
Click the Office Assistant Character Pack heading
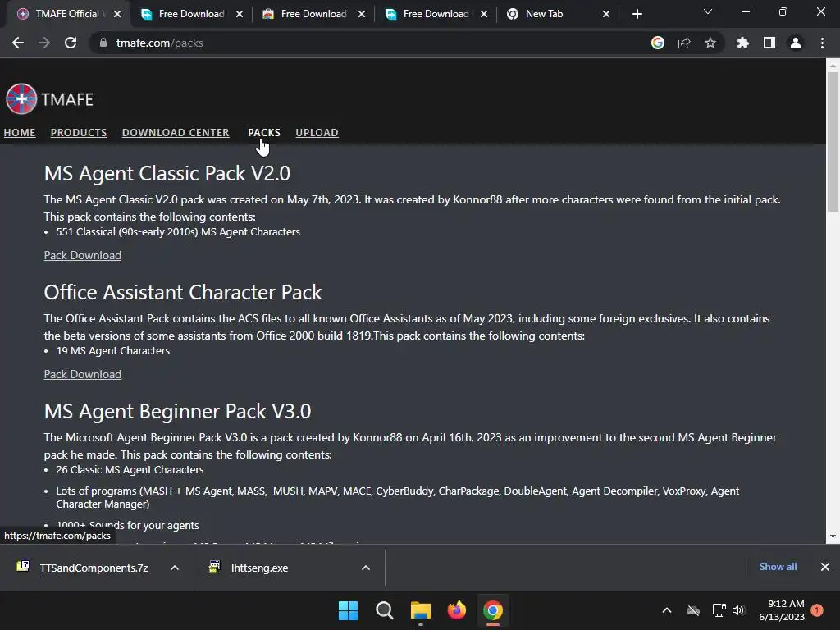(x=183, y=293)
